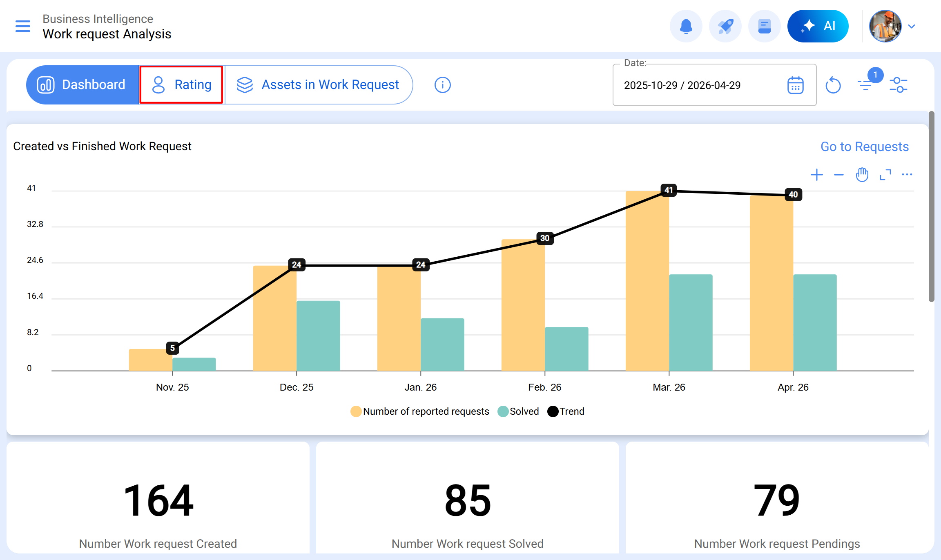Launch the AI assistant button
941x560 pixels.
[818, 26]
